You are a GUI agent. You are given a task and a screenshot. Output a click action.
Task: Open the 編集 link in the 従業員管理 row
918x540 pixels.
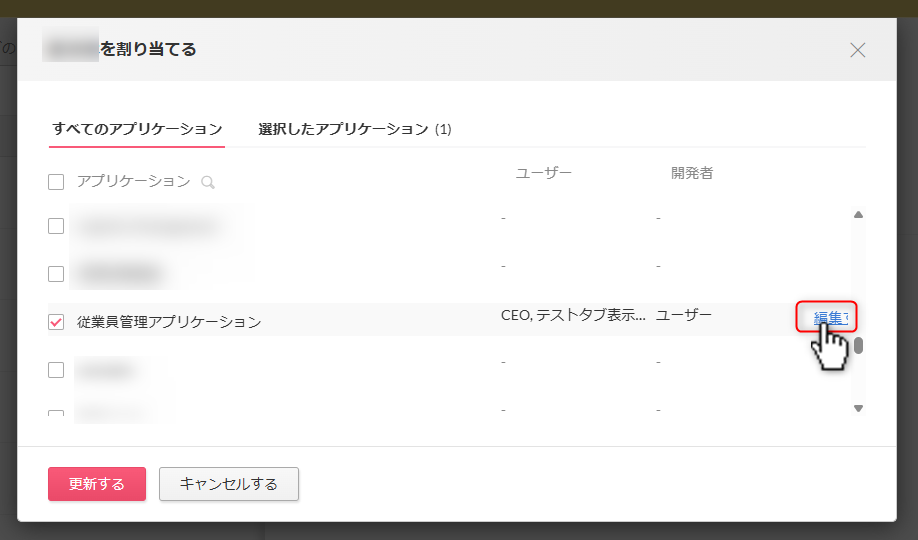tap(829, 317)
